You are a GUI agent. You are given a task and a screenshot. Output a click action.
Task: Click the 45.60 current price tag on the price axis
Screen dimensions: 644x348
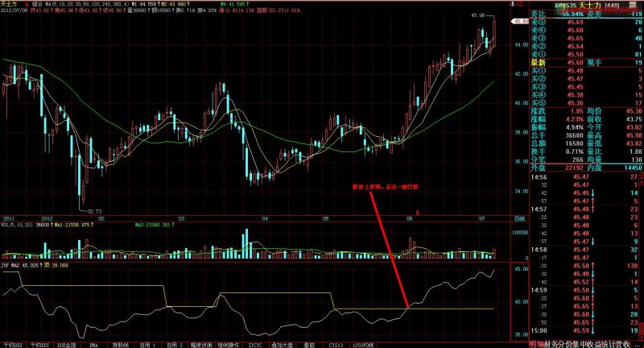[520, 21]
